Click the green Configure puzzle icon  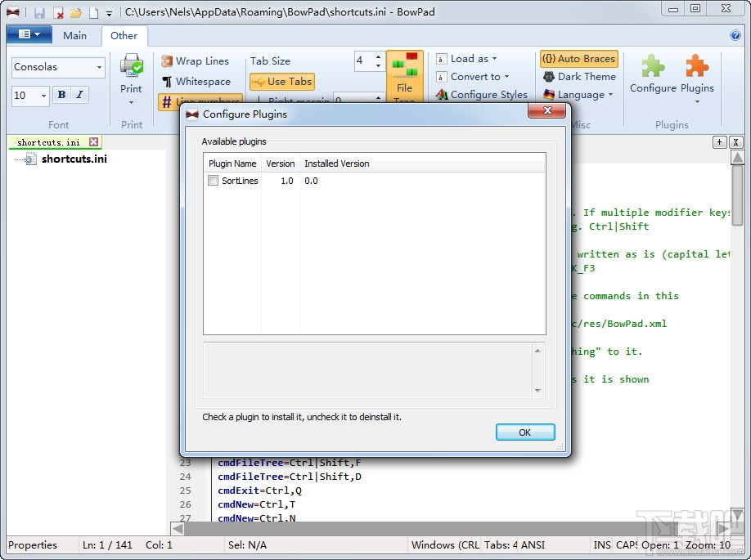[x=653, y=67]
